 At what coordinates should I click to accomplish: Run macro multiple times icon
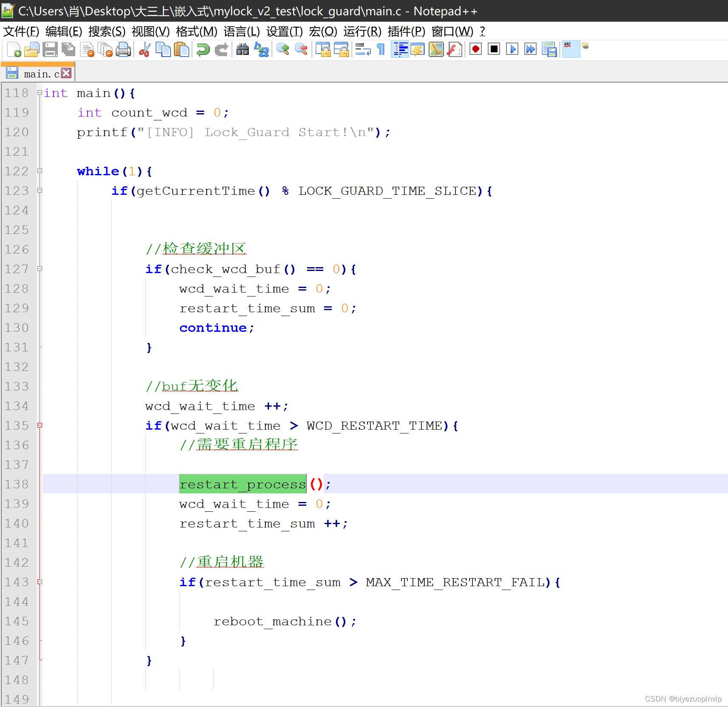(530, 49)
